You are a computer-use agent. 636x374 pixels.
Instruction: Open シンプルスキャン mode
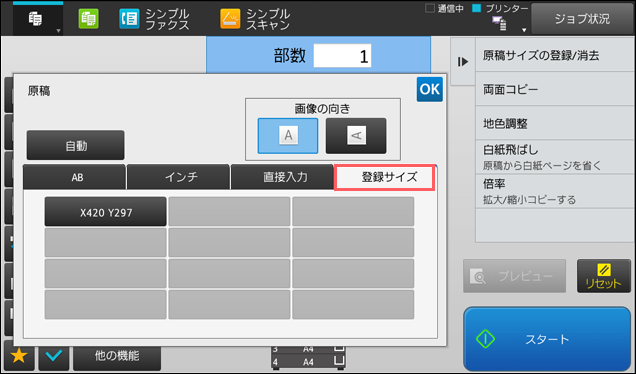255,19
